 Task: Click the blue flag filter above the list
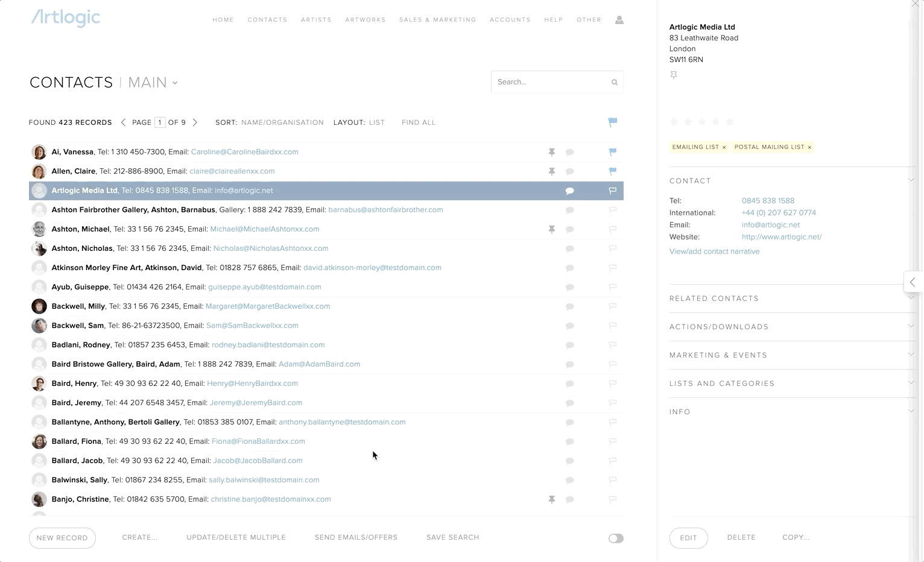tap(612, 122)
